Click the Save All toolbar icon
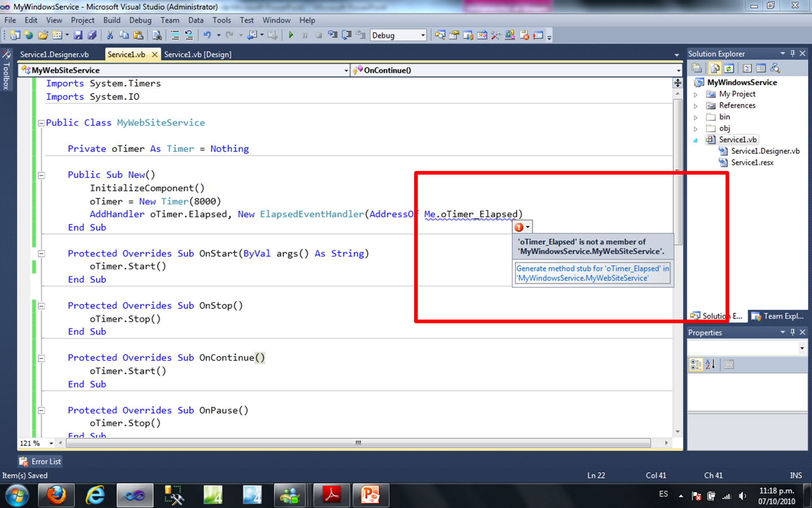 [x=92, y=35]
